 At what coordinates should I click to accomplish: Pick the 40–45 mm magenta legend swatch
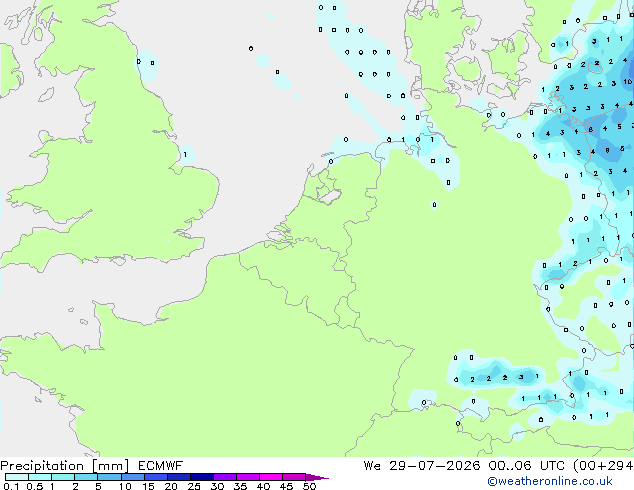click(x=271, y=477)
